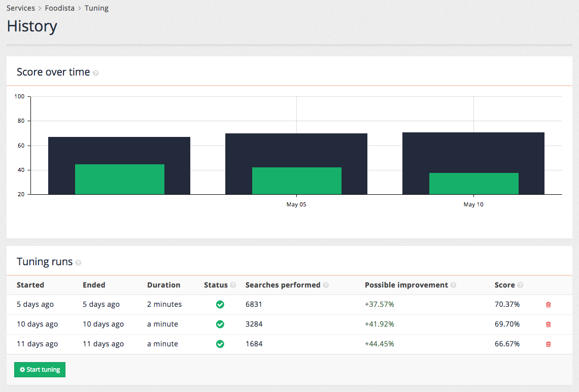
Task: Click the success check on the first run
Action: (x=220, y=304)
